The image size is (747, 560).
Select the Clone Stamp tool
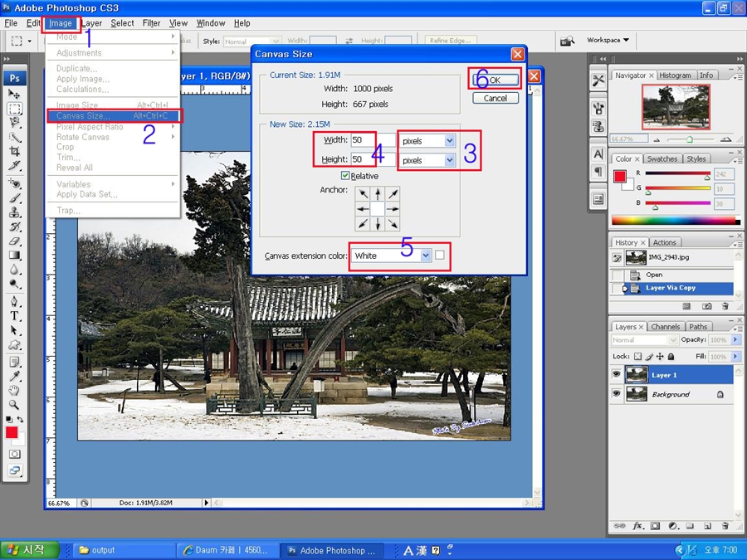[x=14, y=212]
